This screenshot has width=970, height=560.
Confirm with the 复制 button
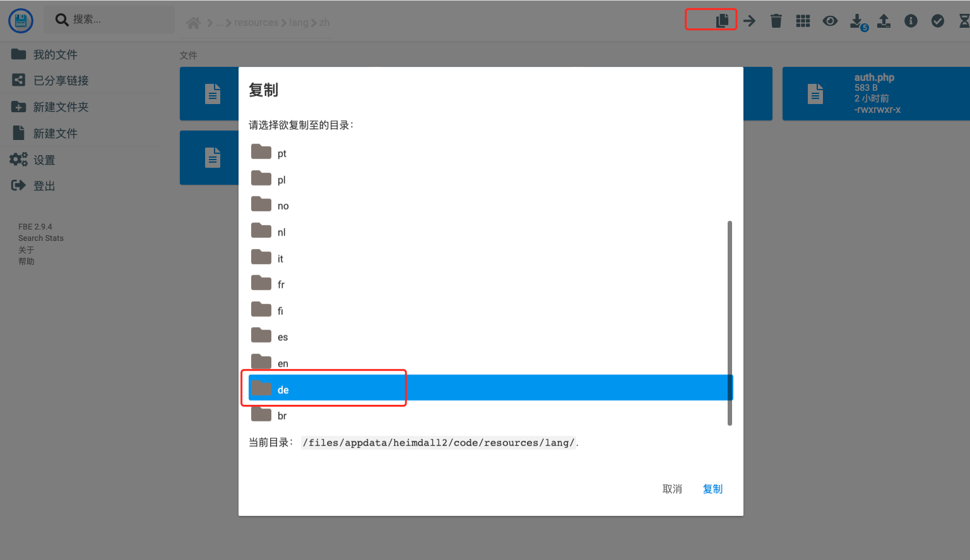713,489
